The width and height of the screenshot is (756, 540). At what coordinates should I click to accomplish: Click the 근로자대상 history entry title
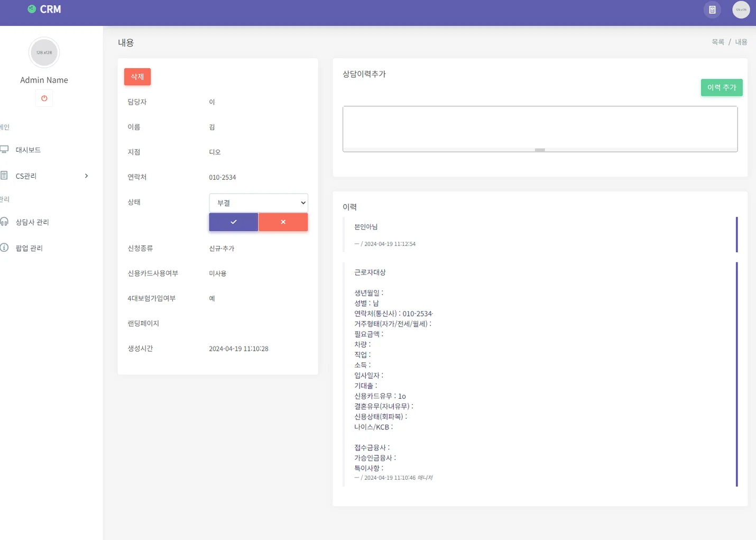[370, 272]
